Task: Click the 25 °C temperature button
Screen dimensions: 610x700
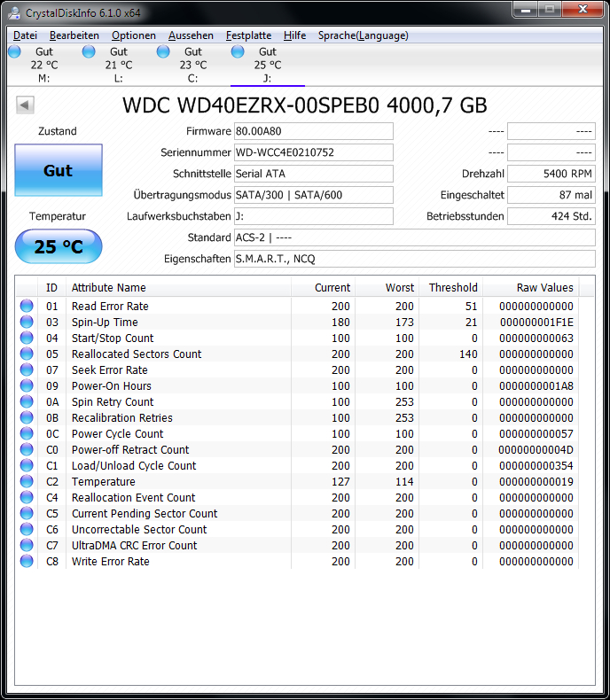Action: click(58, 246)
